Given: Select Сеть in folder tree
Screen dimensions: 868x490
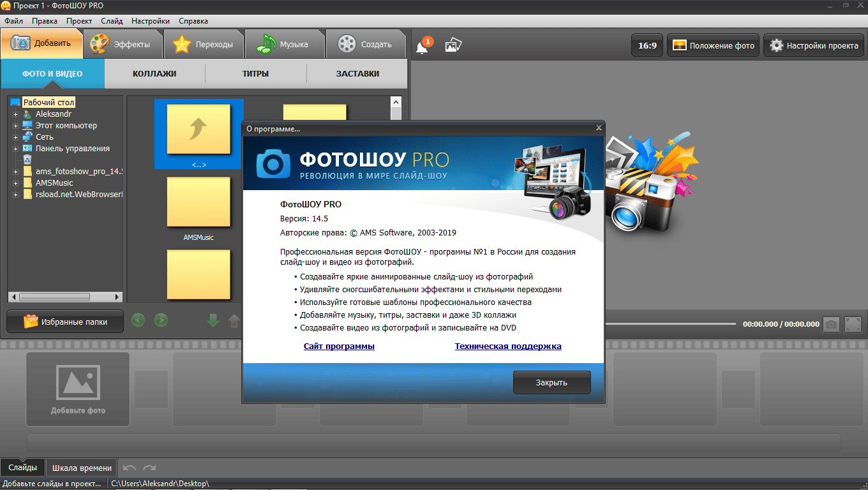Looking at the screenshot, I should click(x=44, y=137).
